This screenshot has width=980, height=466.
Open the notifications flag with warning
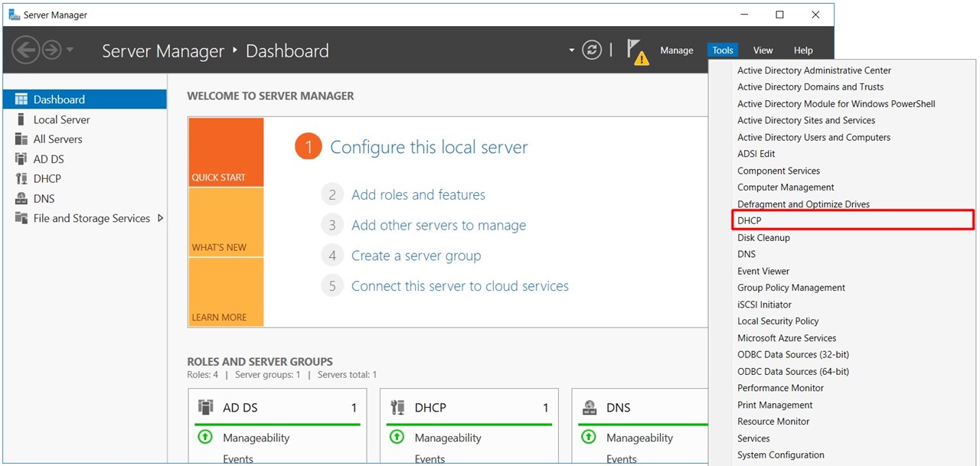[x=637, y=51]
